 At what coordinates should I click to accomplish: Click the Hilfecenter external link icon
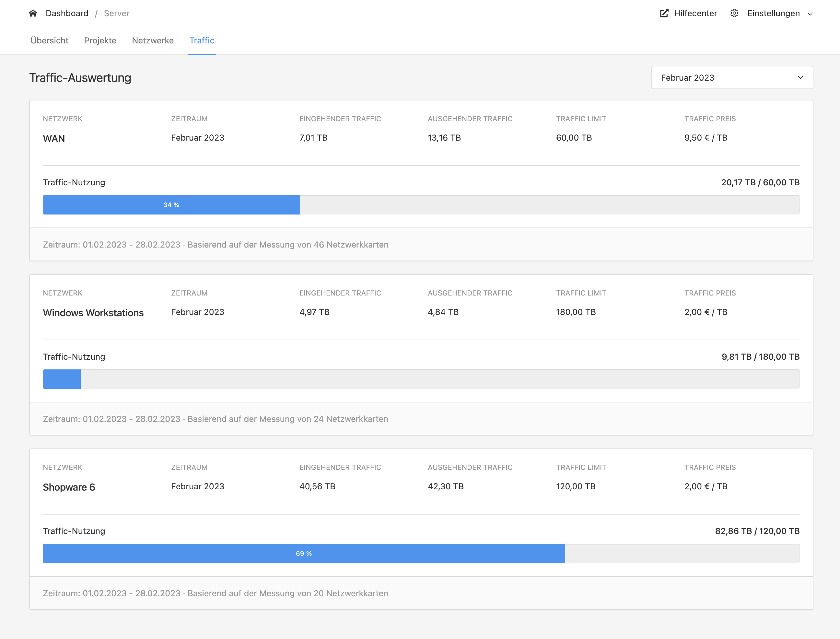tap(665, 13)
